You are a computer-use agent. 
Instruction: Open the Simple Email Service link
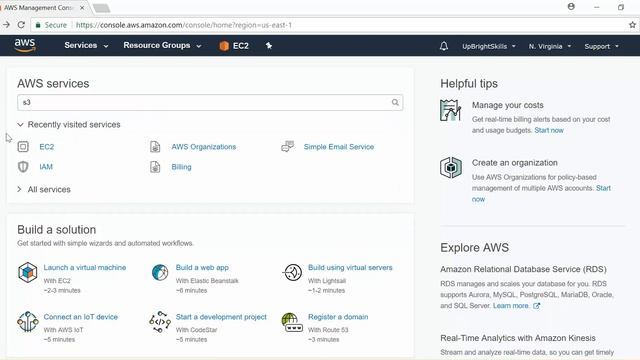[339, 147]
